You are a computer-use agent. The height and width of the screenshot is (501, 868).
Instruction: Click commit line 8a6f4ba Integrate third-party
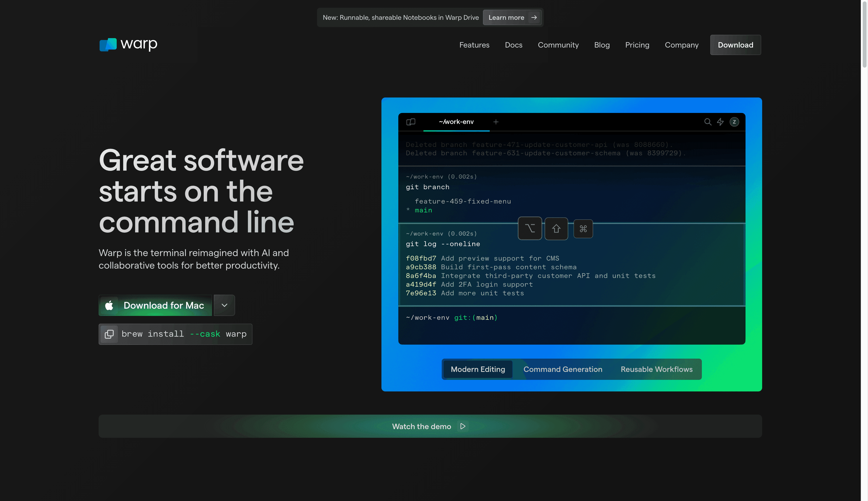pyautogui.click(x=530, y=276)
